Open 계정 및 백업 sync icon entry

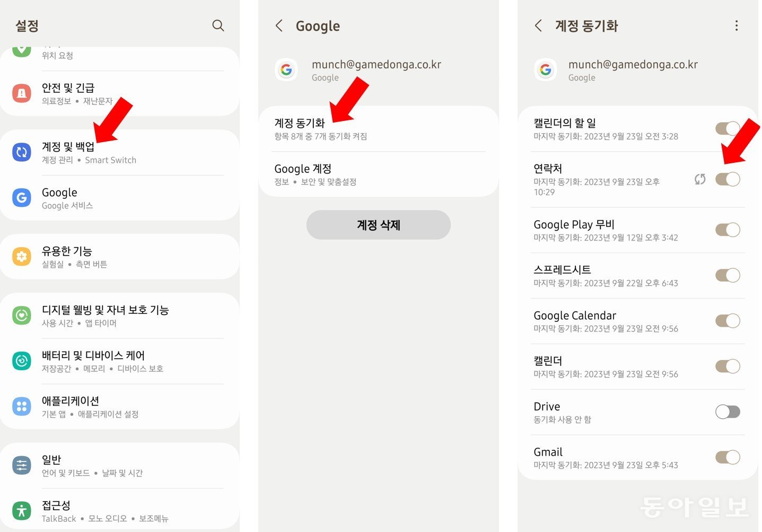tap(22, 152)
